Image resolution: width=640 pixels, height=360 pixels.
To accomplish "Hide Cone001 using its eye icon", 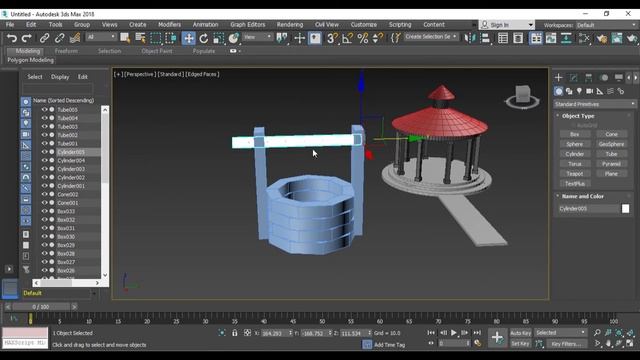I will click(x=44, y=202).
